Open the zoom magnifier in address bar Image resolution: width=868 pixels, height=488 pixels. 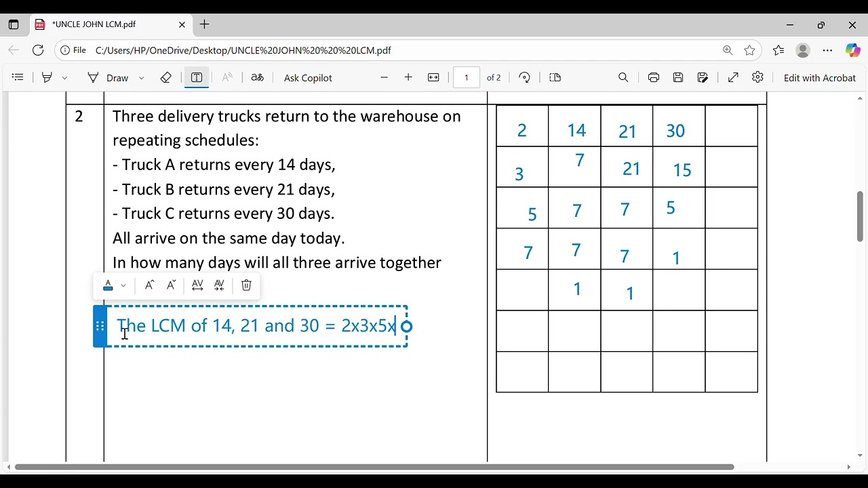[x=728, y=50]
